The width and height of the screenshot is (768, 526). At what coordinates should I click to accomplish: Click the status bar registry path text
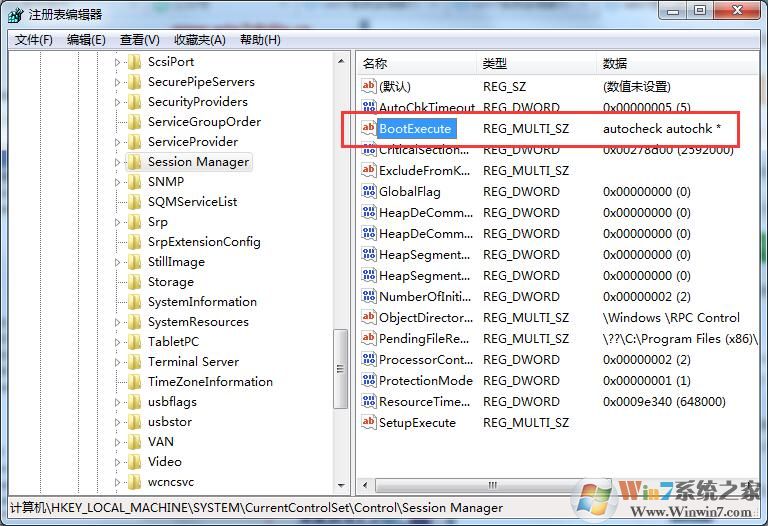pyautogui.click(x=257, y=507)
